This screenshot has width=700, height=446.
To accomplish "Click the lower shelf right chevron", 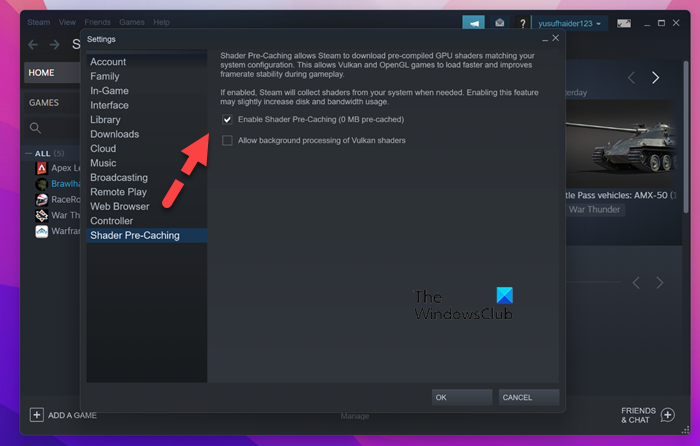I will click(659, 283).
